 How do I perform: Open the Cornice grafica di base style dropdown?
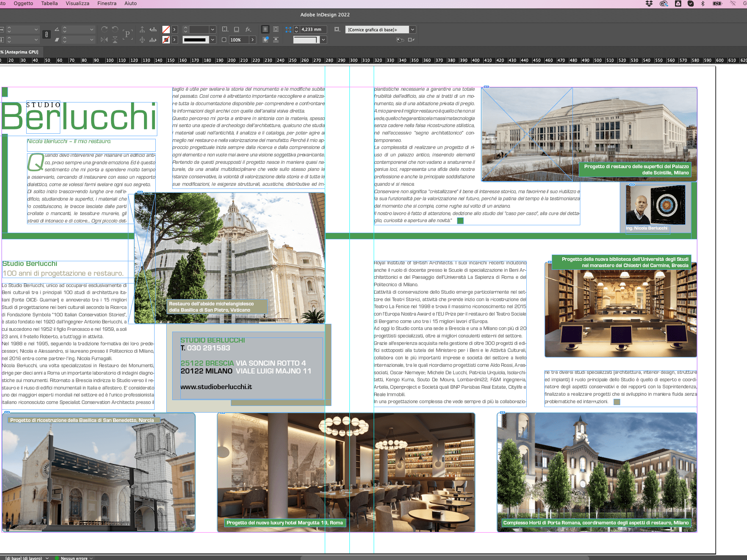tap(412, 29)
